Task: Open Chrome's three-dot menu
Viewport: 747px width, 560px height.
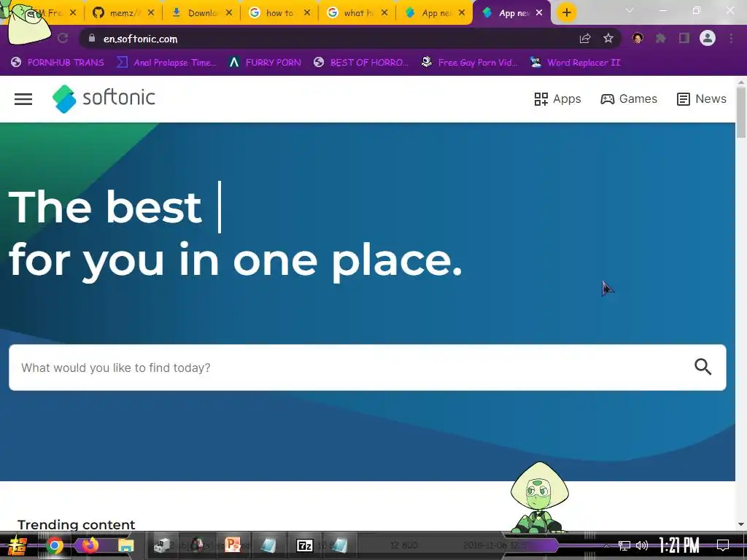Action: tap(731, 38)
